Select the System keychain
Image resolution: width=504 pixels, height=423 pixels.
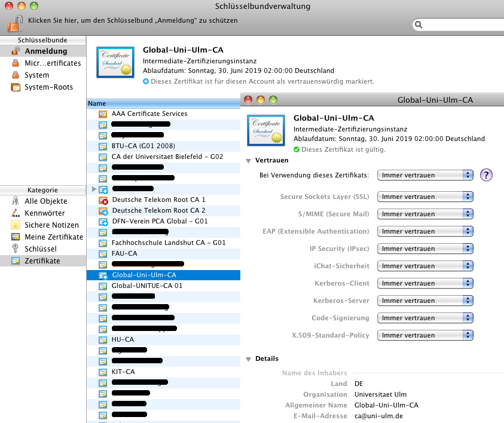pos(43,75)
